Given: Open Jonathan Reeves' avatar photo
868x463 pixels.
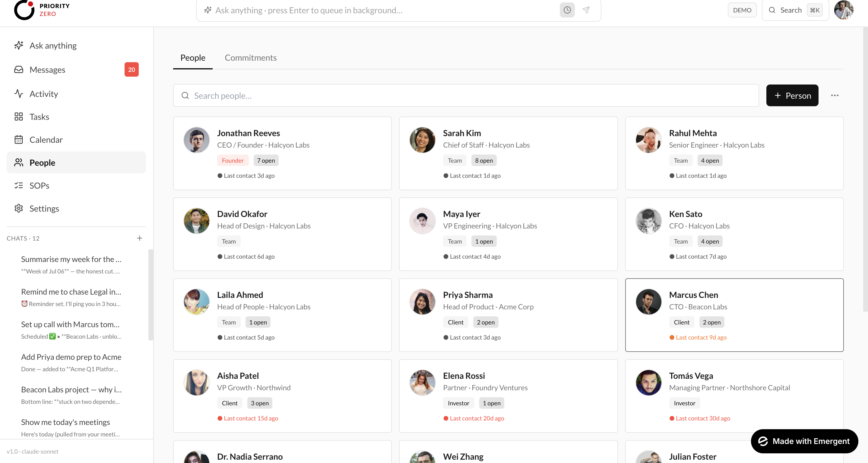Looking at the screenshot, I should coord(196,140).
